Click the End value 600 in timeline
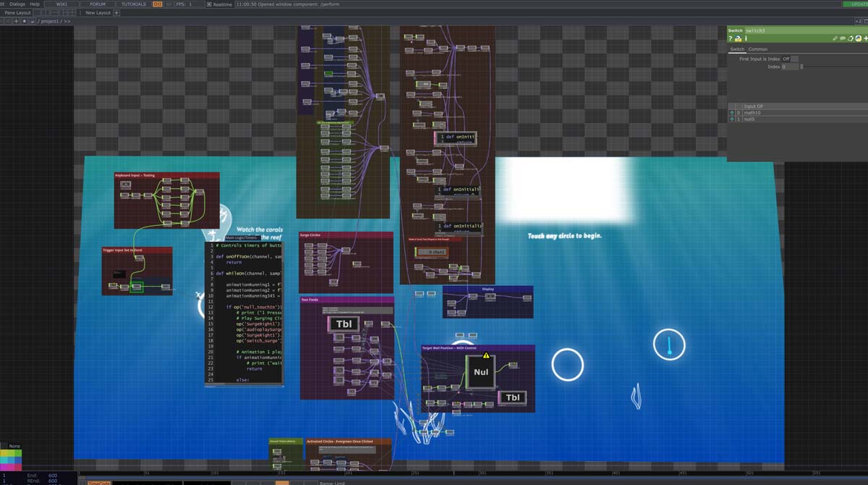This screenshot has width=868, height=485. 53,476
